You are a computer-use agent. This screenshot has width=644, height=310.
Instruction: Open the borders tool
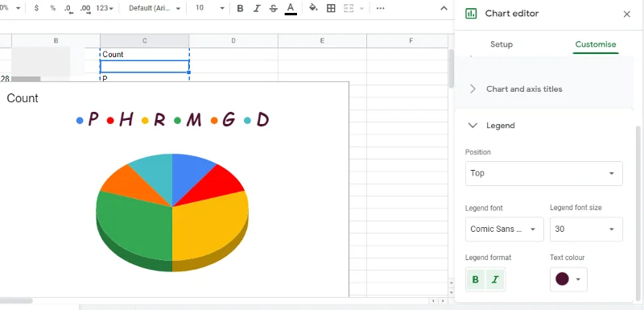331,8
